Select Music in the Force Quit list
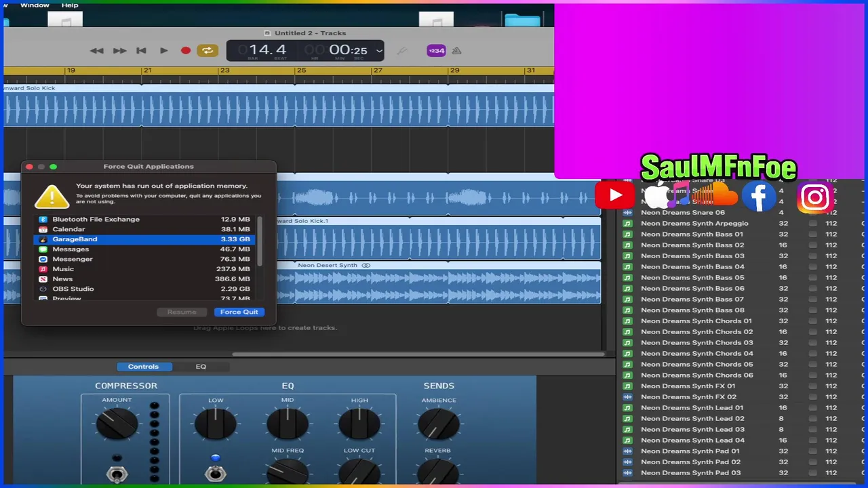Viewport: 868px width, 488px height. tap(145, 269)
